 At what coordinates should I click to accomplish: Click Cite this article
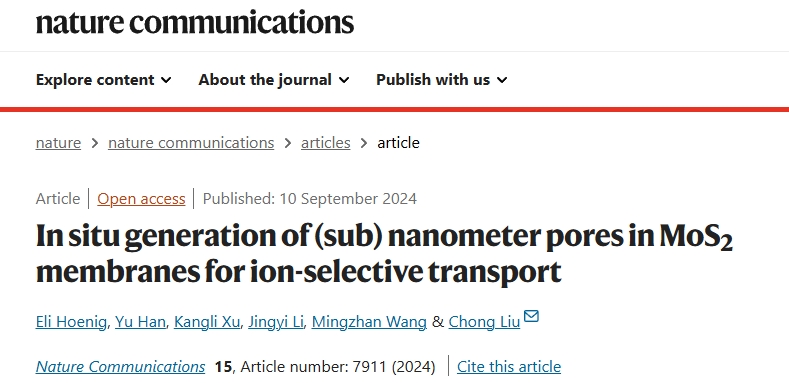pyautogui.click(x=509, y=366)
